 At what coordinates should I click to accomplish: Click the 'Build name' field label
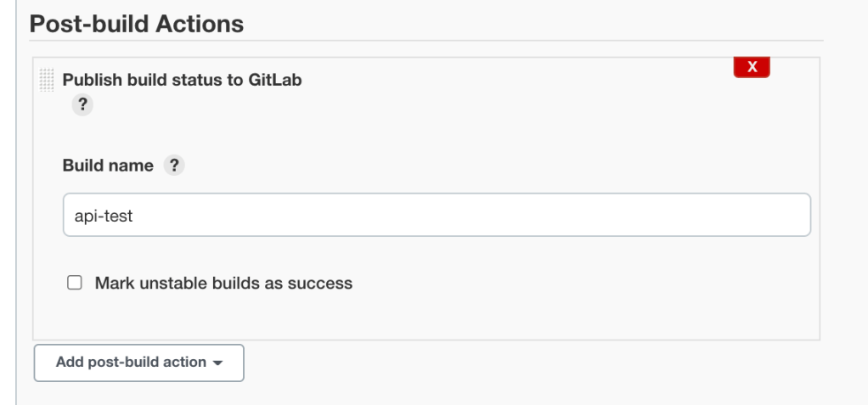coord(108,166)
